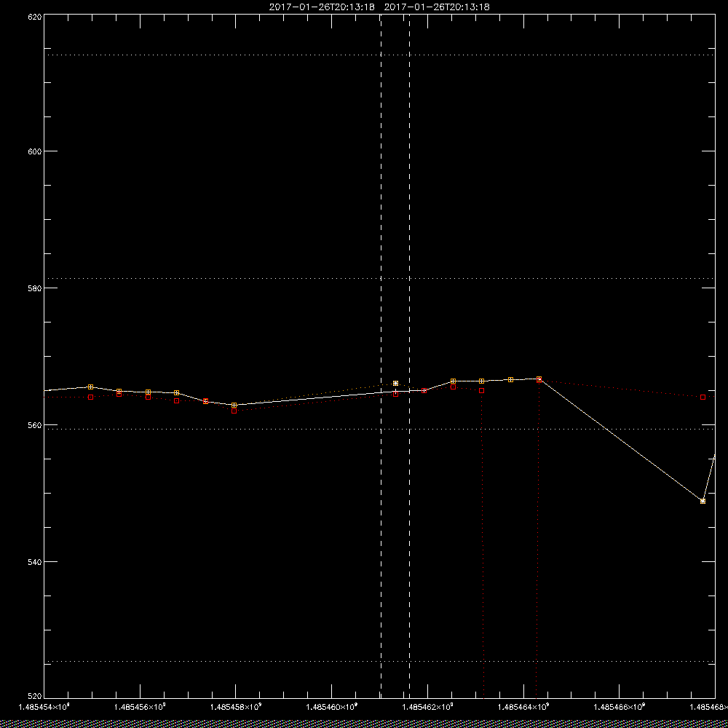Select the 600 y-axis label

pos(35,151)
